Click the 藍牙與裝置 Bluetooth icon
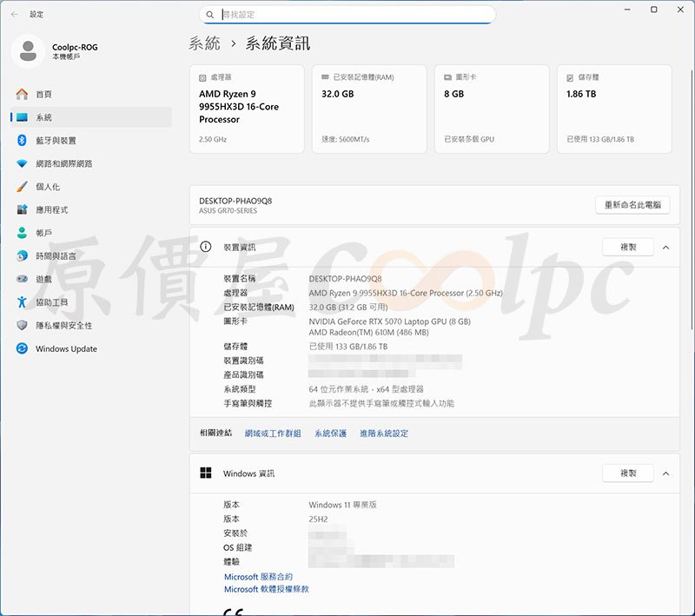The height and width of the screenshot is (616, 695). pos(22,141)
